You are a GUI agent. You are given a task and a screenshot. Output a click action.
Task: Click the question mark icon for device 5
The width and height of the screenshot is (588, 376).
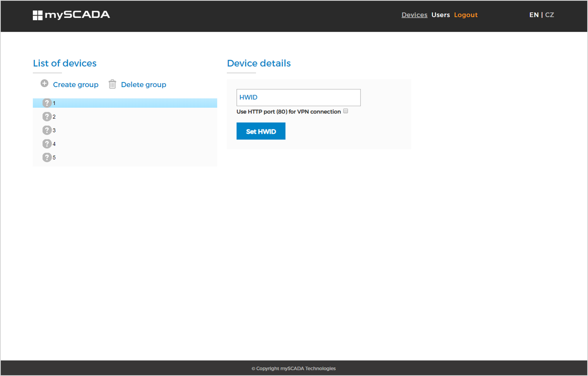pyautogui.click(x=47, y=157)
